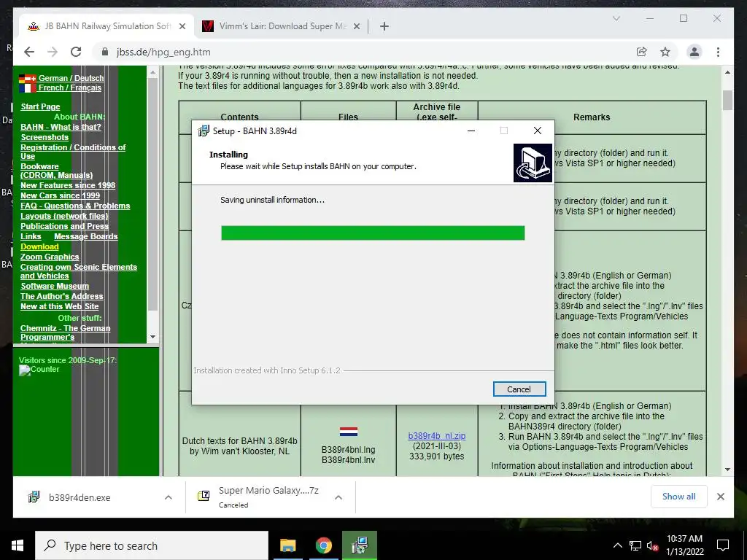
Task: Click sidebar frame scroll-up arrow
Action: click(x=152, y=73)
